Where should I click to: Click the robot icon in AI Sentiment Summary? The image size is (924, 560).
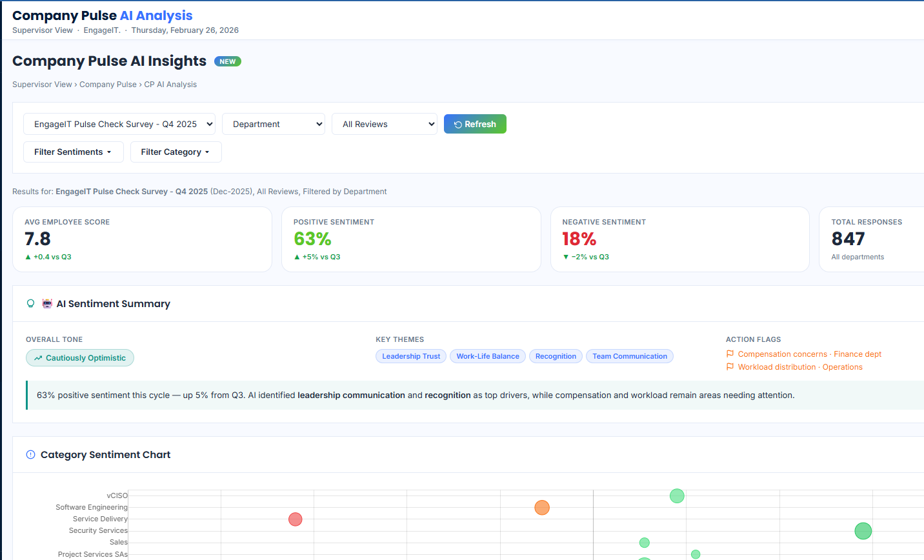click(x=47, y=304)
